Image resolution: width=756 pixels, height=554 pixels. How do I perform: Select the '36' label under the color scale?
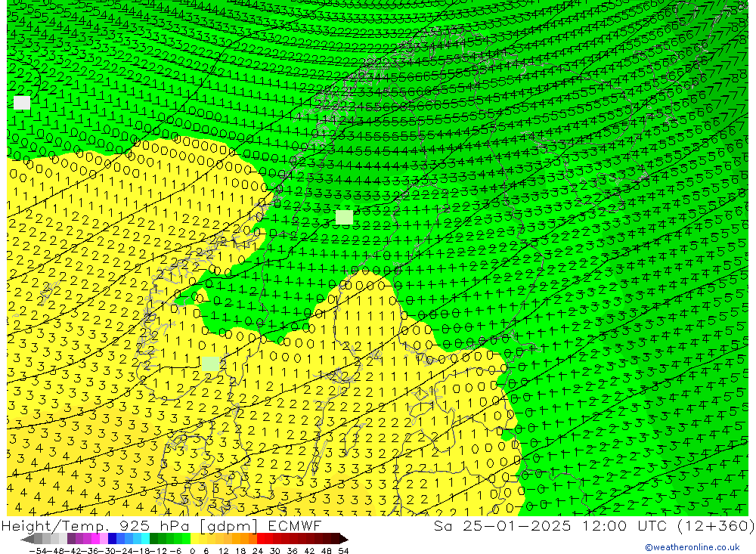292,551
